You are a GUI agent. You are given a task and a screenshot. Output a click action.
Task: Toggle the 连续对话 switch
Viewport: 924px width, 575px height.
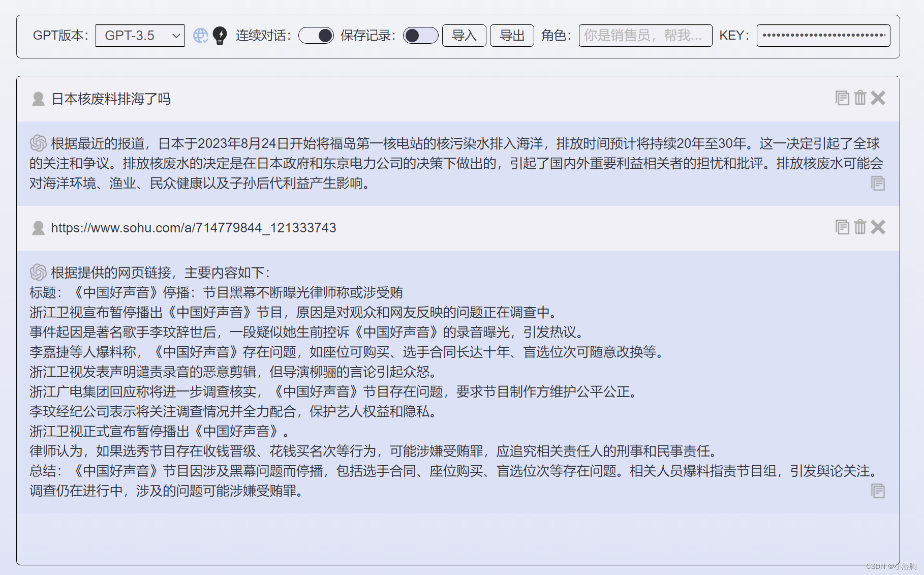(x=316, y=36)
